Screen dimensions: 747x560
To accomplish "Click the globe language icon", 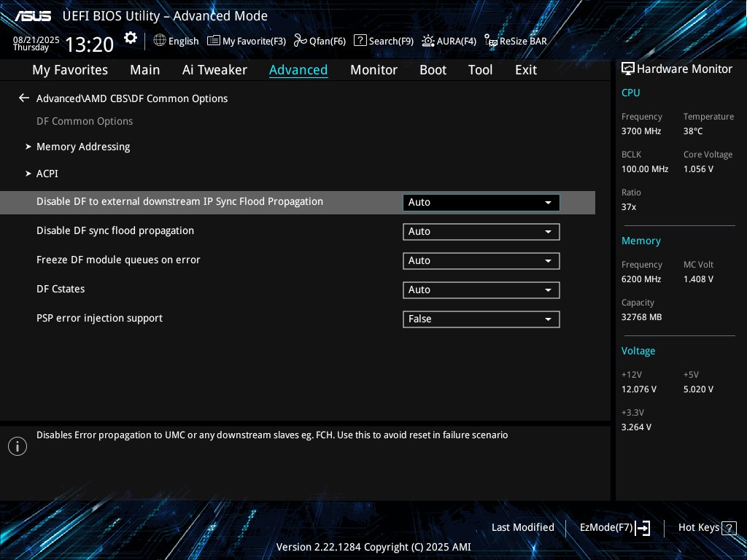I will pyautogui.click(x=160, y=41).
